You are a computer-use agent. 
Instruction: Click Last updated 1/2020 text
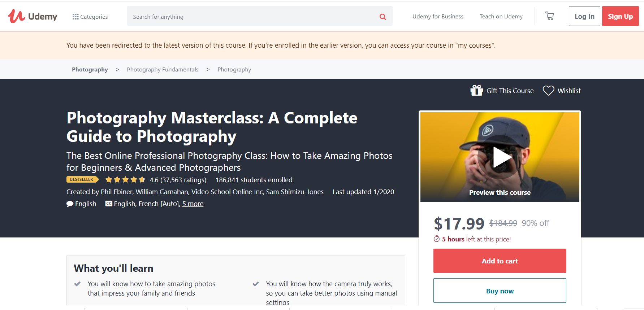point(363,192)
